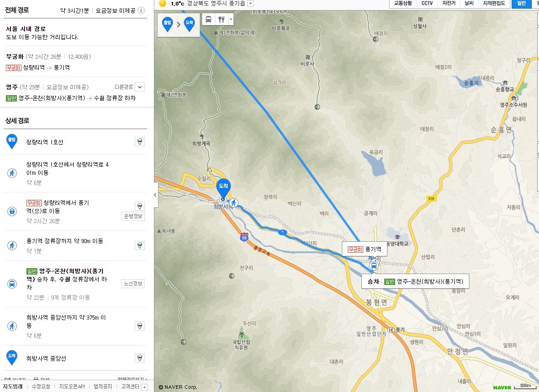Click the blue 도착 marker on the map

point(224,188)
